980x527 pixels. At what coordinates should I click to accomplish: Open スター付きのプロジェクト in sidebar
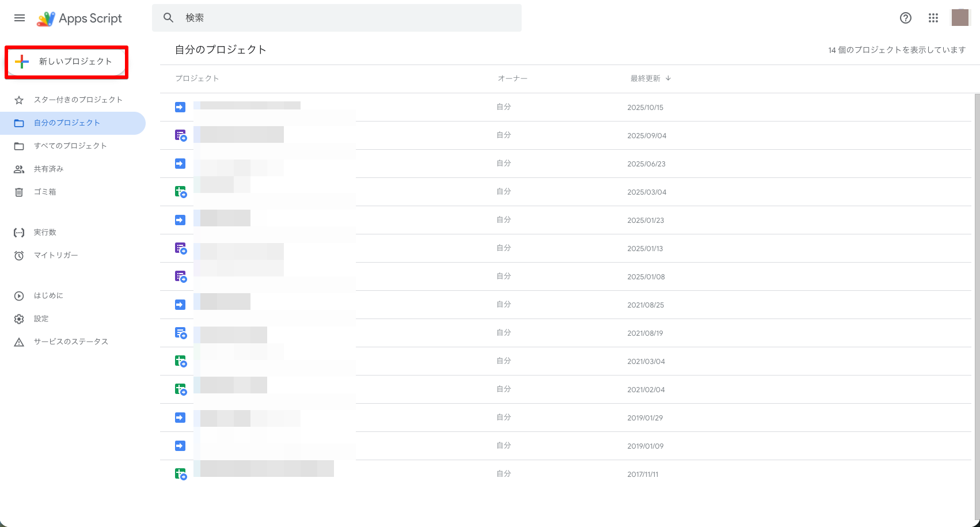[78, 100]
